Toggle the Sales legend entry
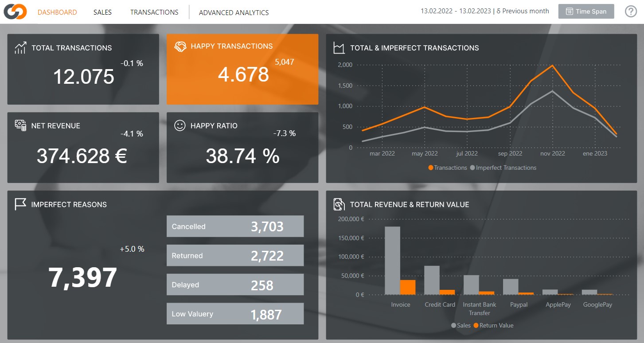Viewport: 644px width, 343px height. pos(461,325)
